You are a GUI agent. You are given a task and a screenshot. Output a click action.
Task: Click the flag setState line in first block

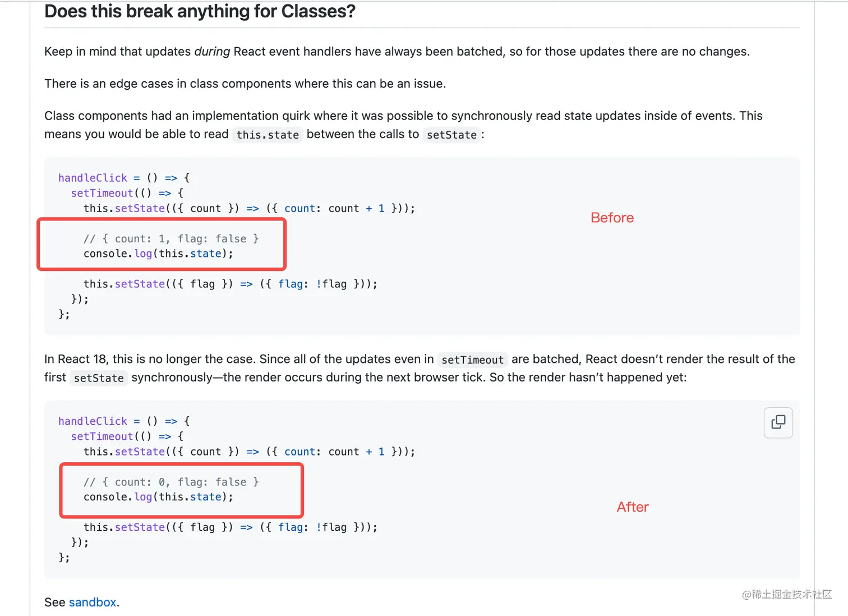click(230, 284)
